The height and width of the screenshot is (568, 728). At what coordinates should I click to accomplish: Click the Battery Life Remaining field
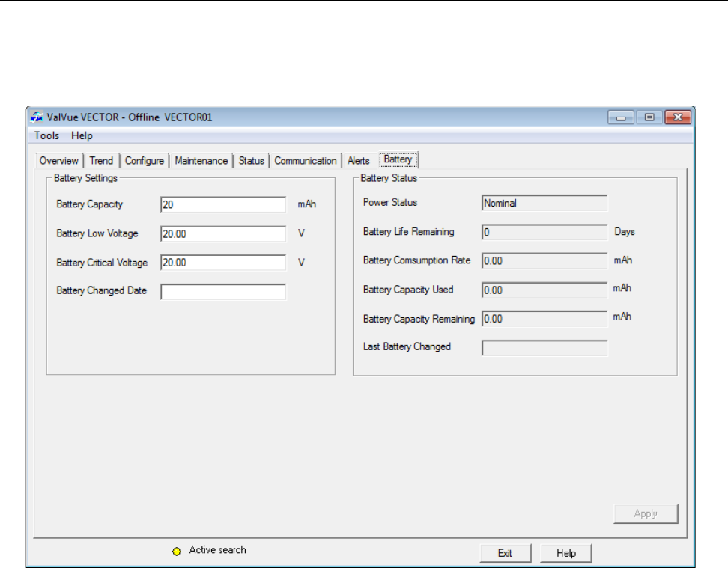(x=545, y=232)
